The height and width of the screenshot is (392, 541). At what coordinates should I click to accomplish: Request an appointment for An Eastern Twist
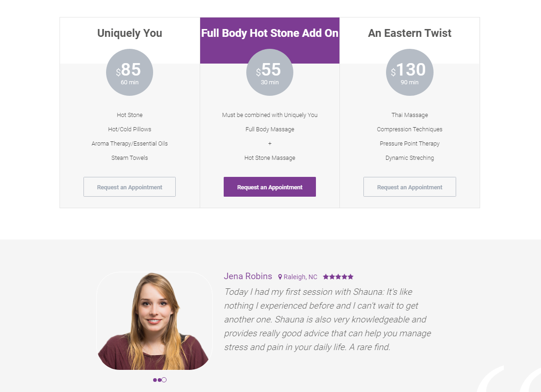point(410,187)
